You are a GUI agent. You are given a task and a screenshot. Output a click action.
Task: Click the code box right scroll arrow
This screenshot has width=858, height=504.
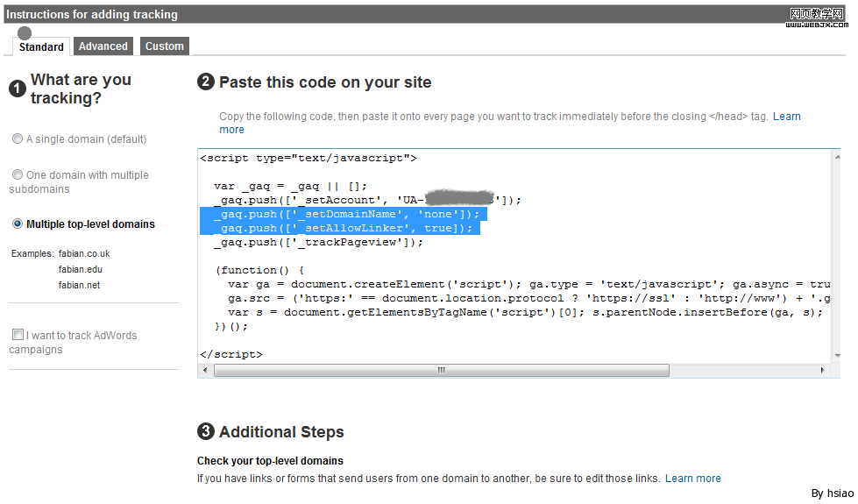click(x=822, y=371)
